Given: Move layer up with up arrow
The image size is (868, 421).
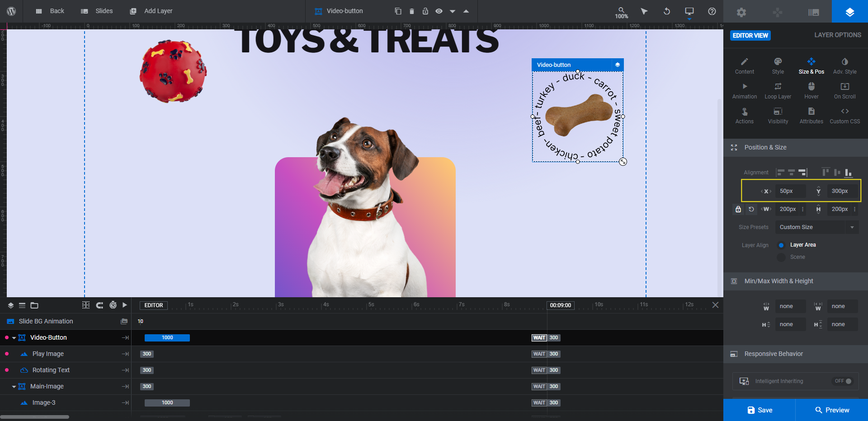Looking at the screenshot, I should (466, 11).
